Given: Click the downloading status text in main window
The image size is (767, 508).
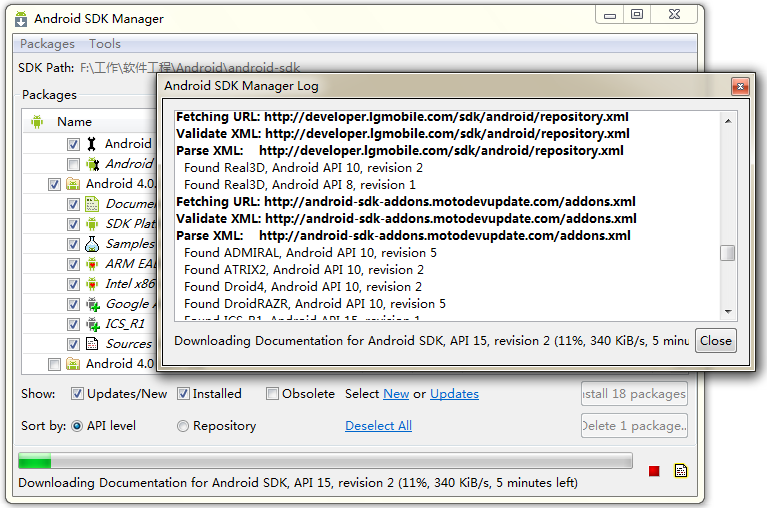Looking at the screenshot, I should point(298,483).
